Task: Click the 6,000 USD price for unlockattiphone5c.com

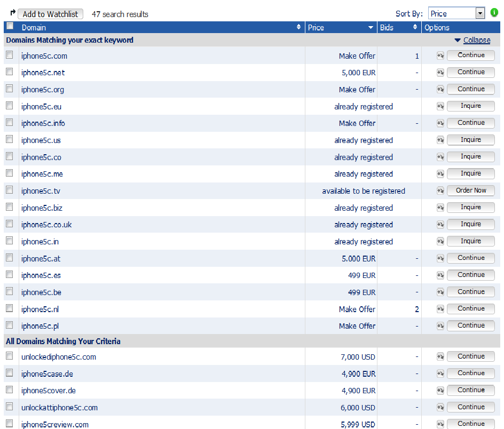Action: [x=358, y=408]
